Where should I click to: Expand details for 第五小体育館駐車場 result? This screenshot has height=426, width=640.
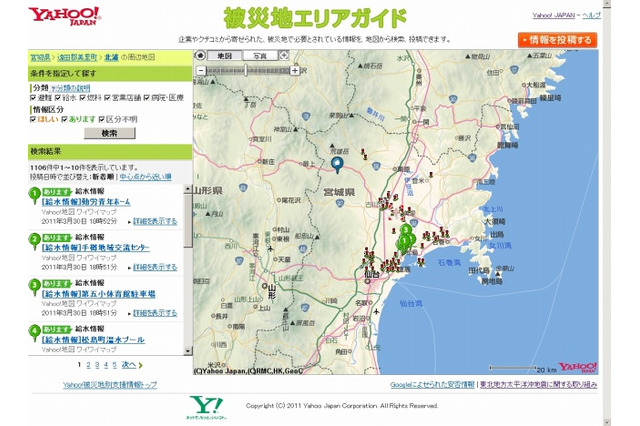tap(155, 313)
